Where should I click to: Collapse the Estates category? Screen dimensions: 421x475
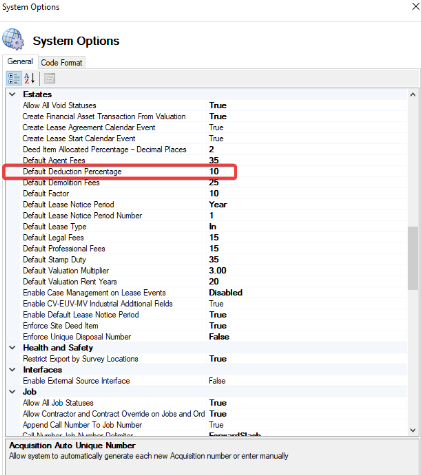(12, 94)
